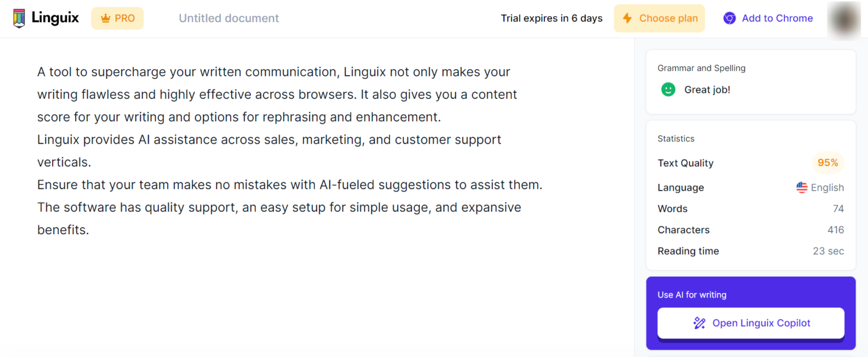Open Linguix Copilot

click(x=750, y=322)
